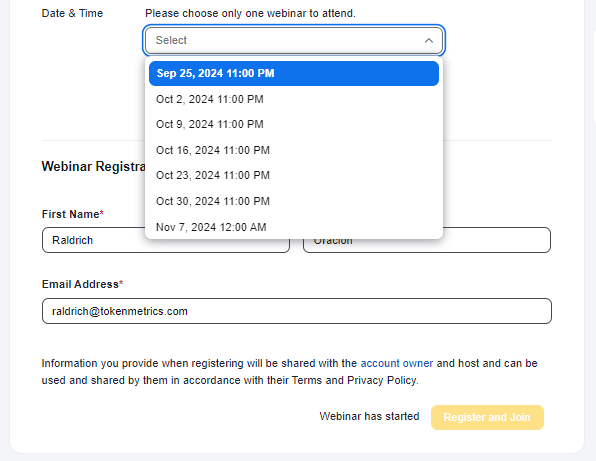Click the 'First Name' label

pyautogui.click(x=73, y=214)
